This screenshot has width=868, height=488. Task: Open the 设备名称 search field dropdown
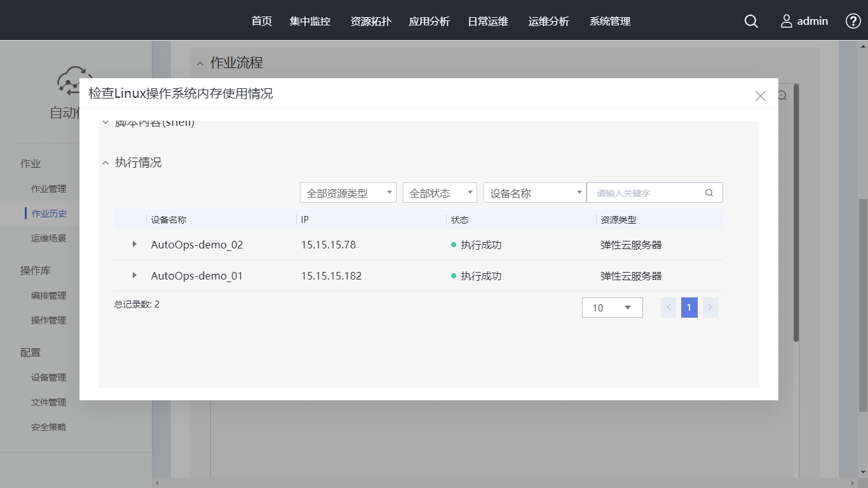534,193
